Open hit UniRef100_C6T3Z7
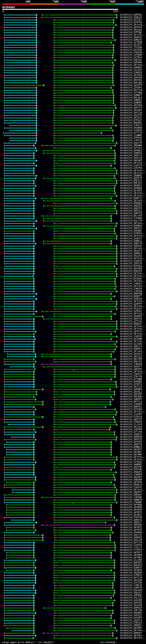The width and height of the screenshot is (146, 644). click(x=131, y=20)
